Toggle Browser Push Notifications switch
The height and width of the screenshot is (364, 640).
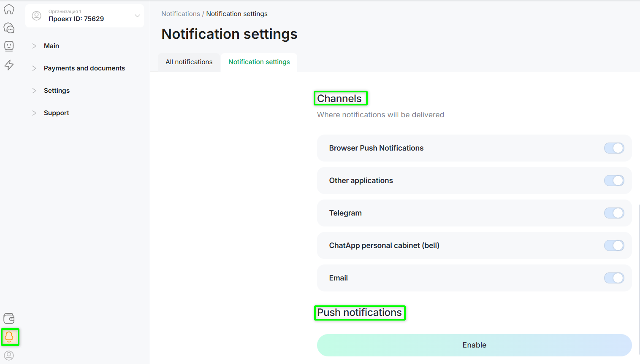[x=614, y=148]
